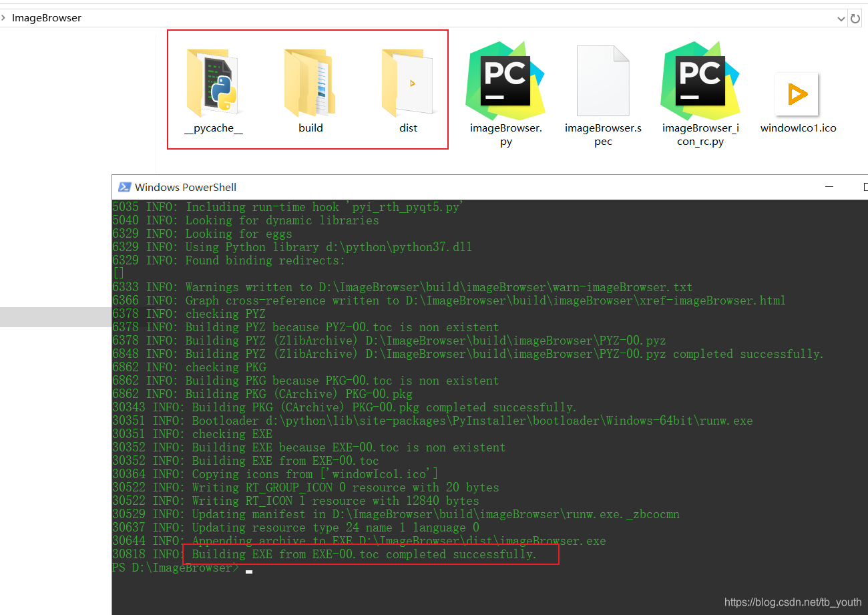Click the 'Graph cross-reference written to' log line
Image resolution: width=868 pixels, height=615 pixels.
click(449, 300)
